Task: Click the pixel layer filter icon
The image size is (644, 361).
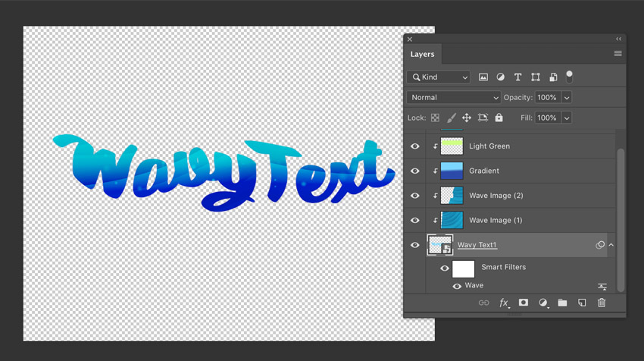Action: 483,77
